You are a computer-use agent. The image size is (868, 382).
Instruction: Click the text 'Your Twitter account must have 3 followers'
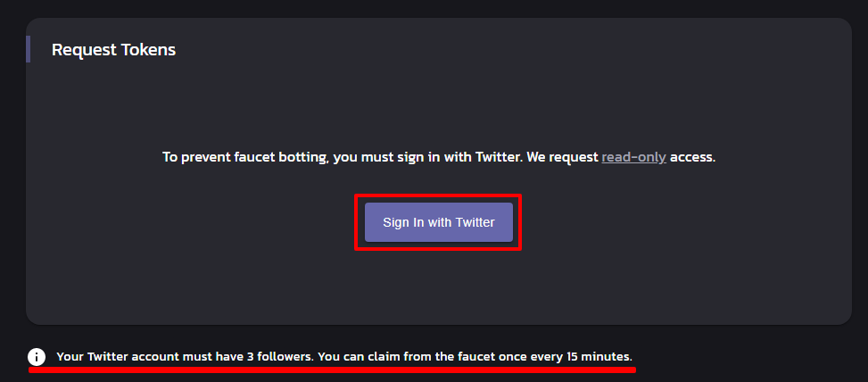(x=185, y=357)
